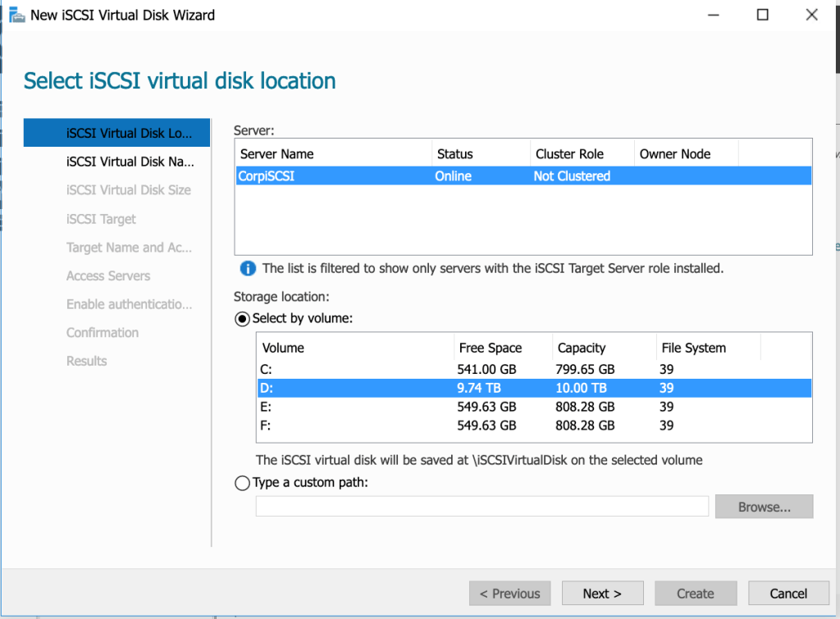840x619 pixels.
Task: Go to iSCSI Virtual Disk Location step
Action: click(130, 133)
